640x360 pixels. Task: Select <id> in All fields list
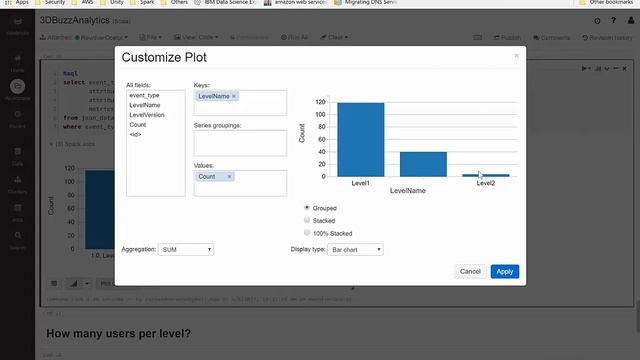[x=135, y=134]
